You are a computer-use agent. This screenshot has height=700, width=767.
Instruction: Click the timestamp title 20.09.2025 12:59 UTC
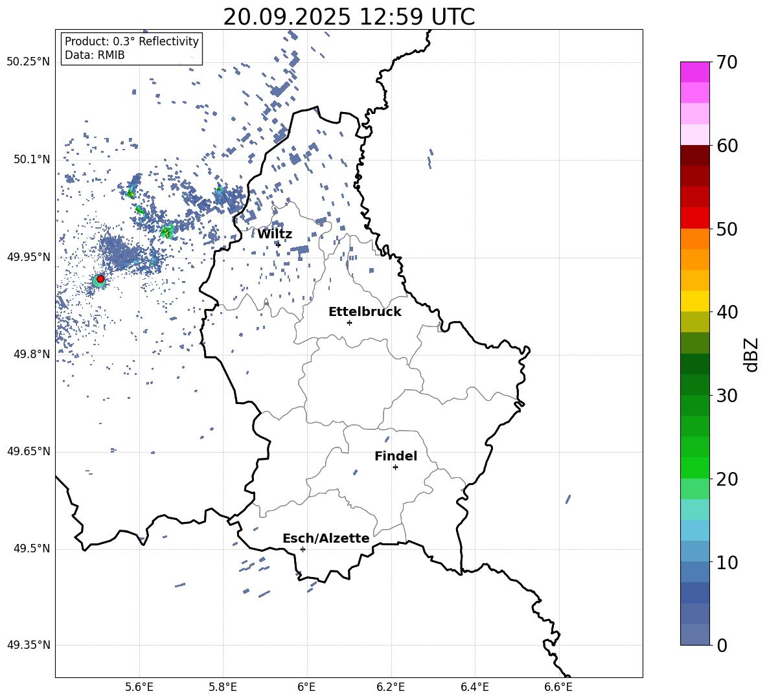point(349,17)
